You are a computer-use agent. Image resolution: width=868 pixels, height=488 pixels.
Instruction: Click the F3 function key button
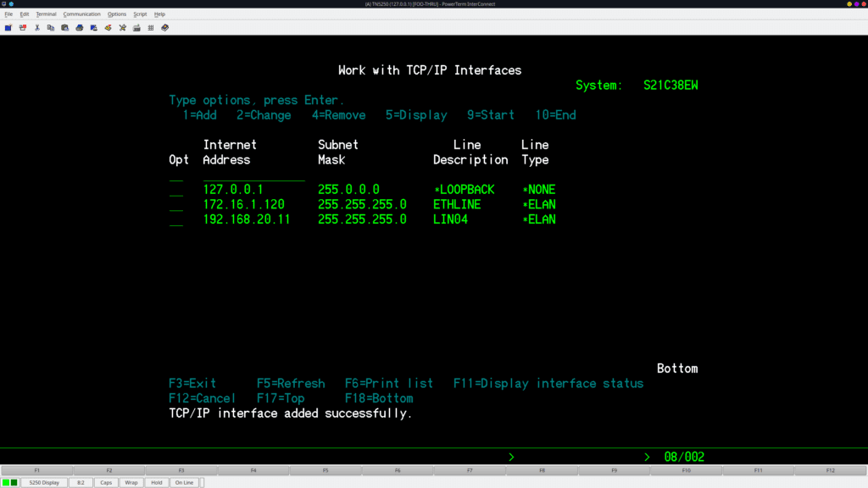coord(181,470)
